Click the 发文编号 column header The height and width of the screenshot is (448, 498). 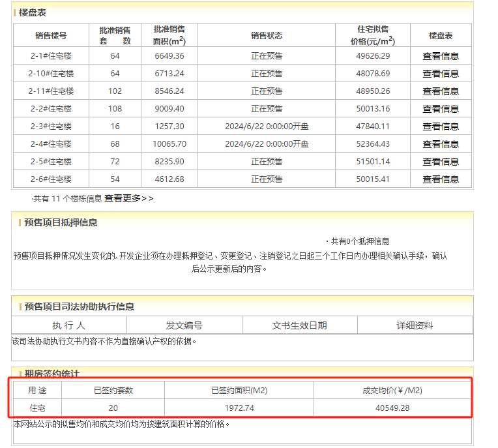(x=184, y=325)
